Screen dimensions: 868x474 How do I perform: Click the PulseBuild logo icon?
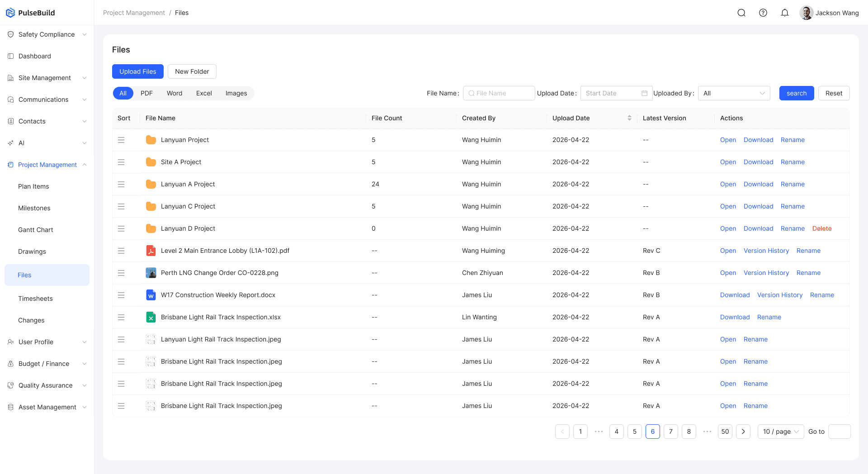tap(10, 13)
